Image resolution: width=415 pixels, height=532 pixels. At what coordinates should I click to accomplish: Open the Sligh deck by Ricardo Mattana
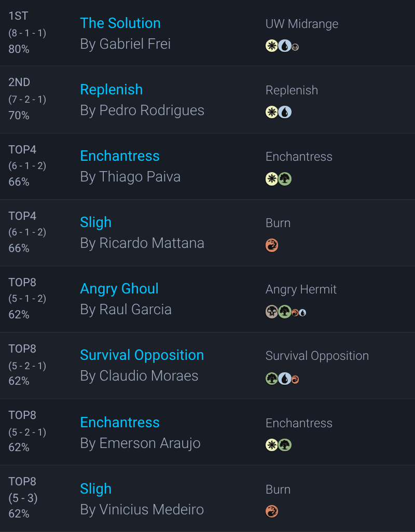point(96,222)
